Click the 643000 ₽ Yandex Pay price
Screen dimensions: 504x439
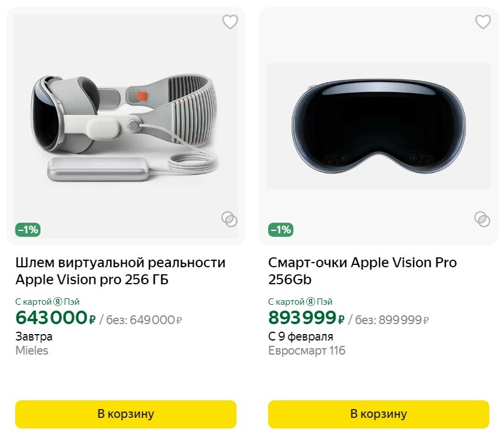click(55, 318)
